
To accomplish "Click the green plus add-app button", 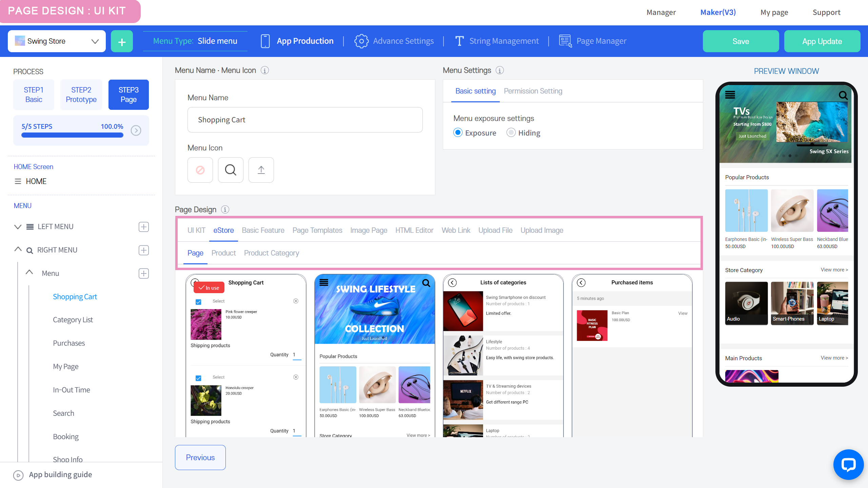I will (122, 41).
